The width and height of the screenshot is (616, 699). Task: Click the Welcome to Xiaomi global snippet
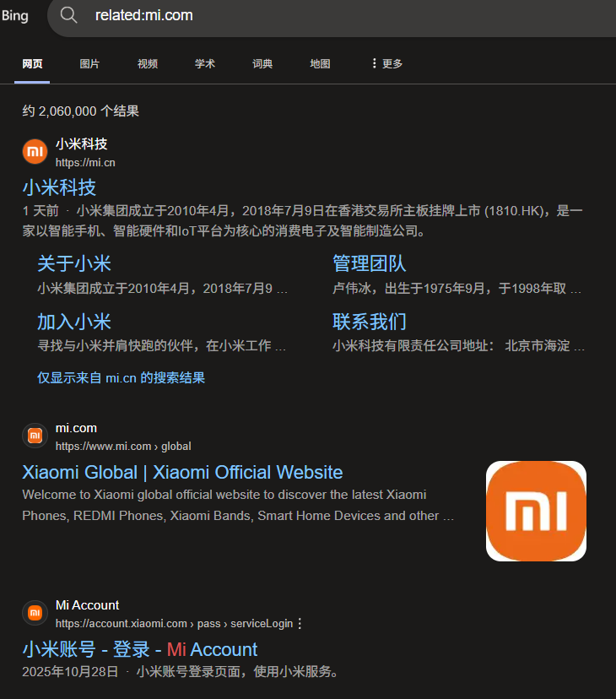coord(238,505)
